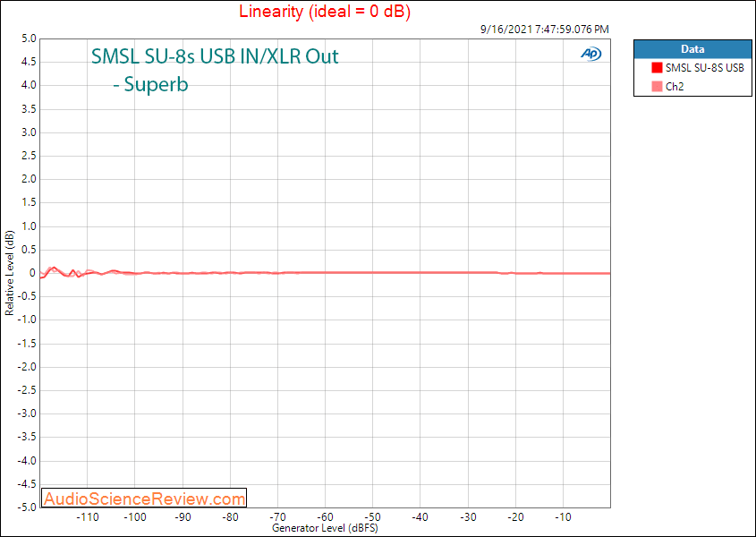
Task: Select the 'SMSL SU-8S USB' legend label
Action: pos(704,67)
